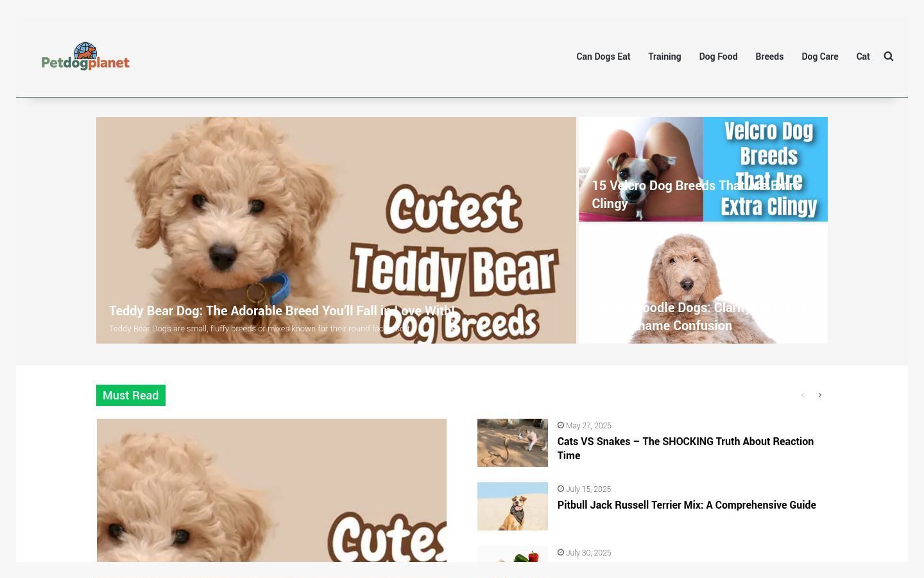Viewport: 924px width, 578px height.
Task: Click the Must Read section label
Action: click(x=131, y=396)
